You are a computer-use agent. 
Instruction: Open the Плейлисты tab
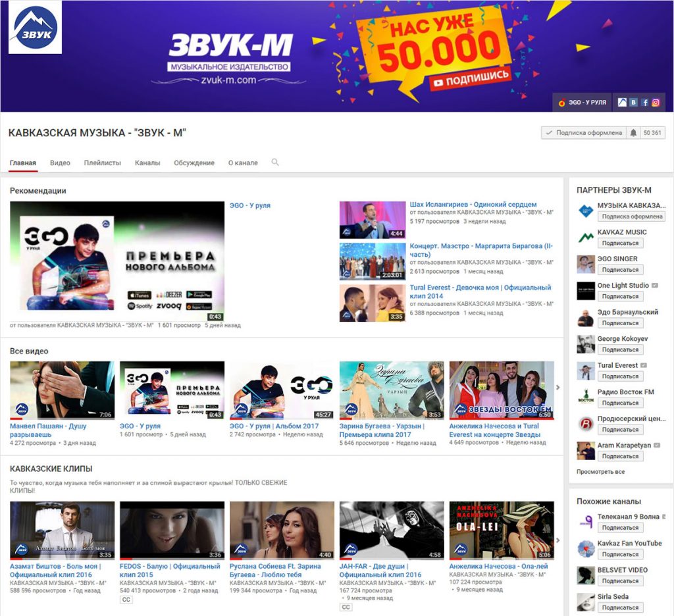[102, 163]
